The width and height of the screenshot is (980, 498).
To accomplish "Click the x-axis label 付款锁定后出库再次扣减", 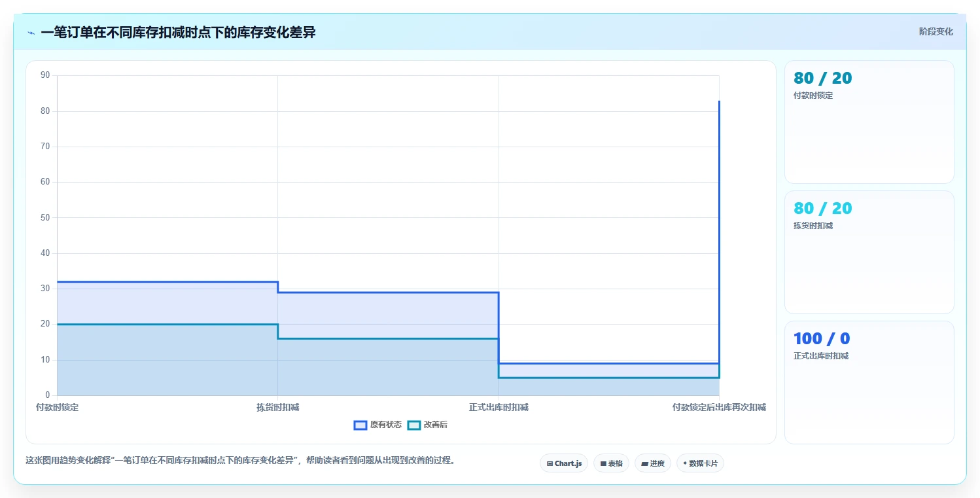I will (719, 407).
